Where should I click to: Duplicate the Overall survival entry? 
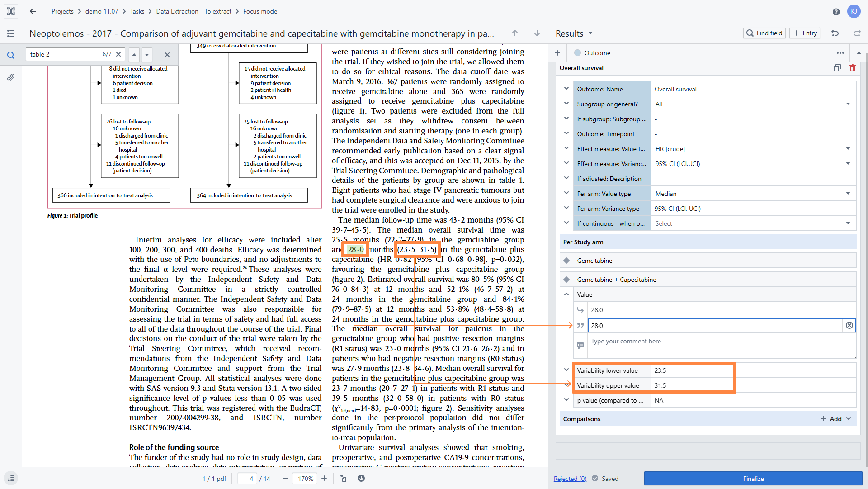(837, 68)
